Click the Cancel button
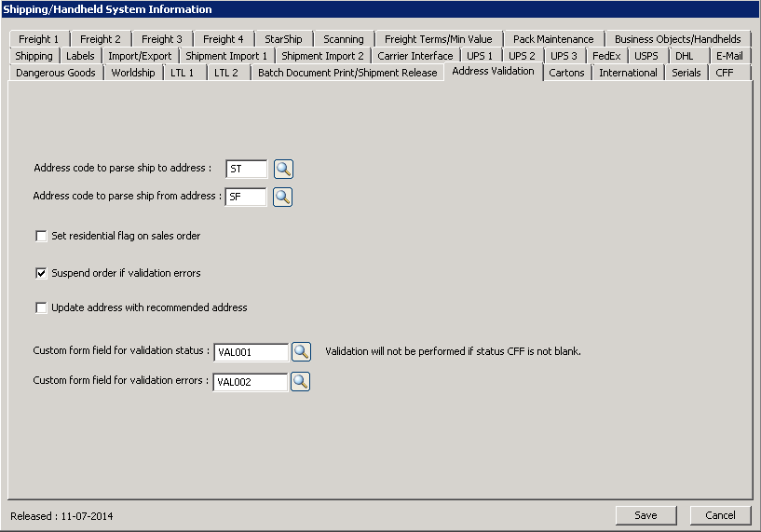761x532 pixels. coord(720,515)
